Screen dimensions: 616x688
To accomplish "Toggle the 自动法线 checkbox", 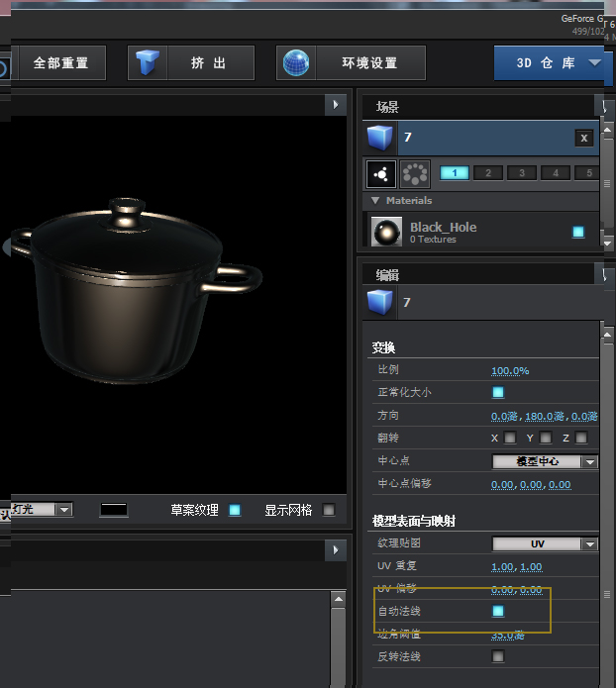I will tap(498, 612).
